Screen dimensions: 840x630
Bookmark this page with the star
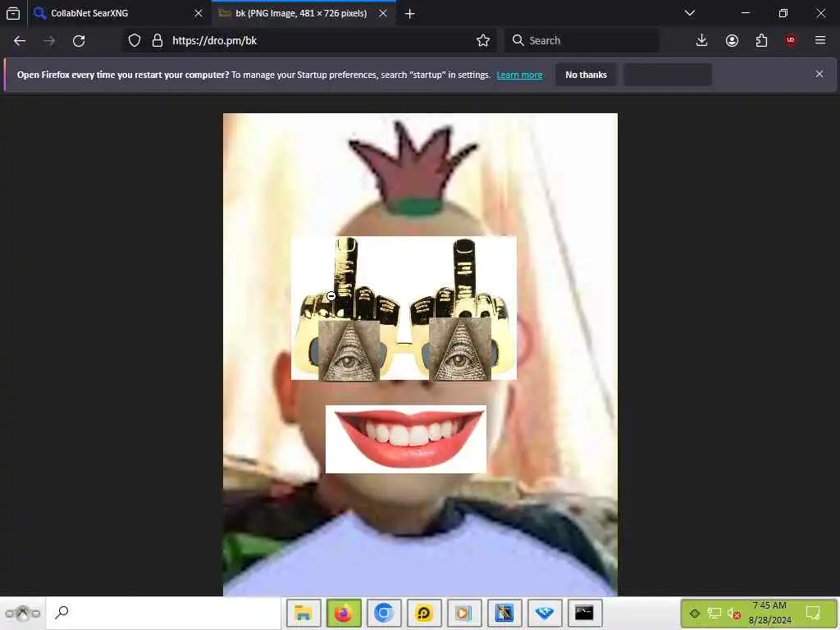[x=482, y=41]
